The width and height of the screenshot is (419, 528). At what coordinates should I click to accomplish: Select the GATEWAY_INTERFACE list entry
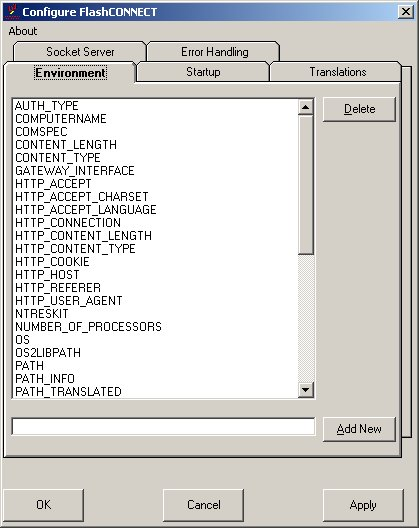click(75, 171)
